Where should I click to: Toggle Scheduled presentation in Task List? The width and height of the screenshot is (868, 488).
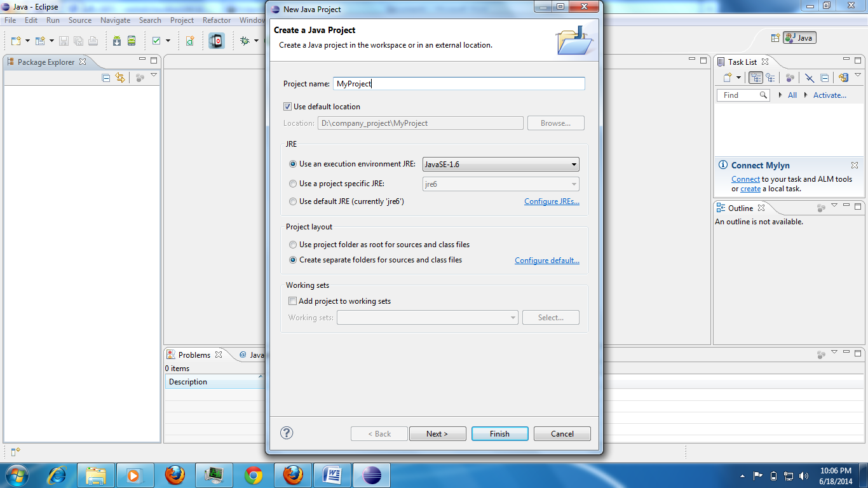click(770, 78)
